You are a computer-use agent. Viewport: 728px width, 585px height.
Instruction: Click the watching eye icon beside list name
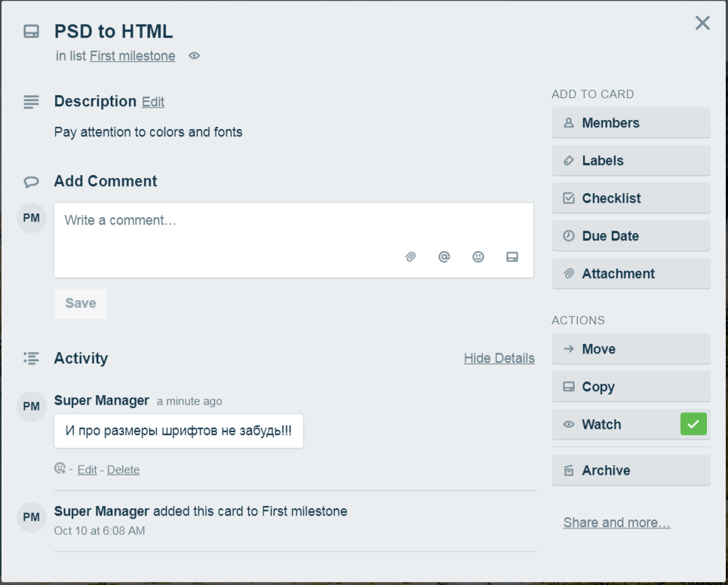(194, 56)
